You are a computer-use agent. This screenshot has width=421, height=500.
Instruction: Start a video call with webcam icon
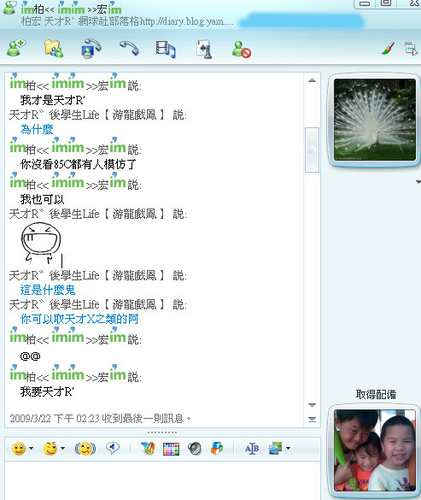[91, 49]
